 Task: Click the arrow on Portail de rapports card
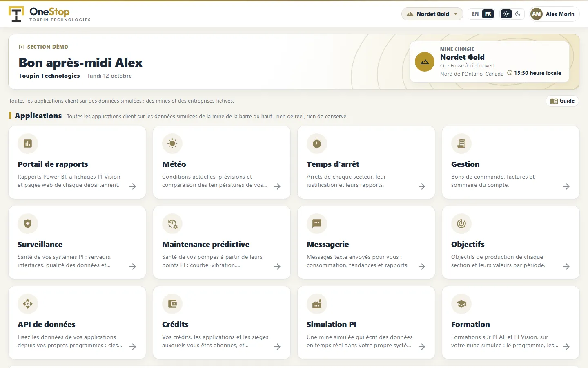(133, 186)
